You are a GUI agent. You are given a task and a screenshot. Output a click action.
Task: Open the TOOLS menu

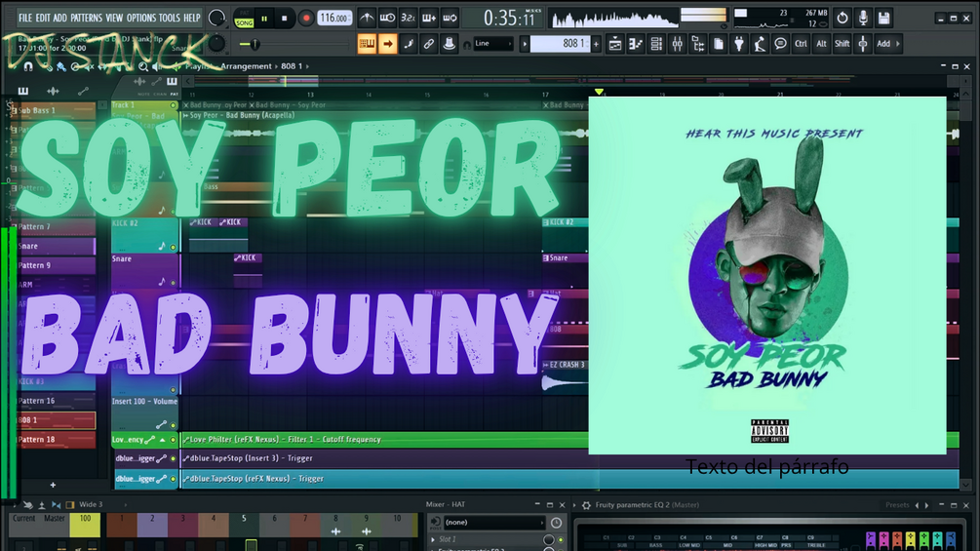click(169, 19)
